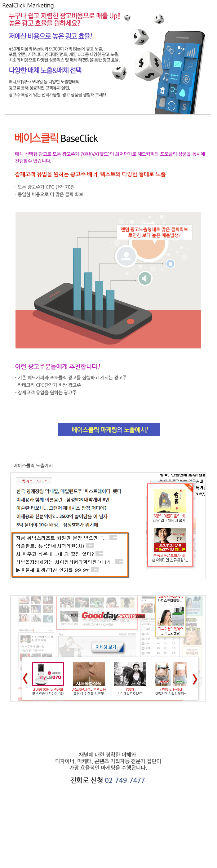Click the clock icon on phone graphic

tap(171, 105)
